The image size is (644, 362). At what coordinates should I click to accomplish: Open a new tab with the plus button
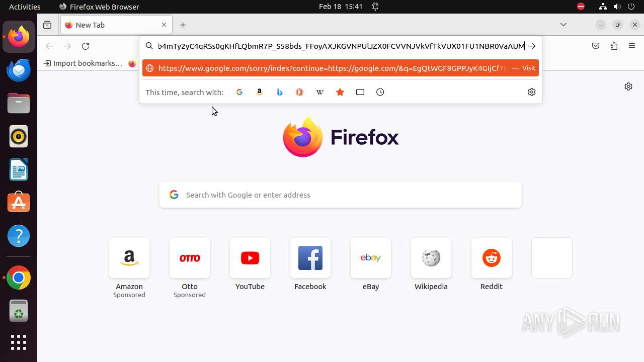[x=183, y=25]
